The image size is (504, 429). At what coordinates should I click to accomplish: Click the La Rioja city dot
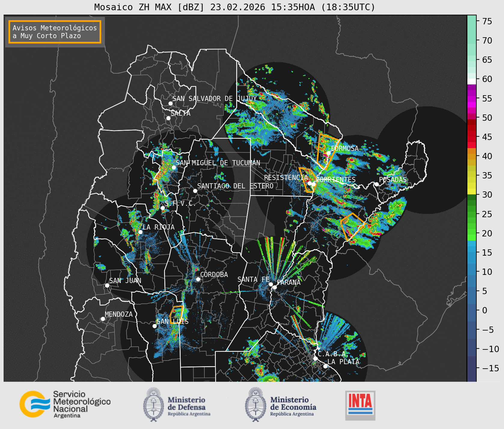(x=140, y=232)
